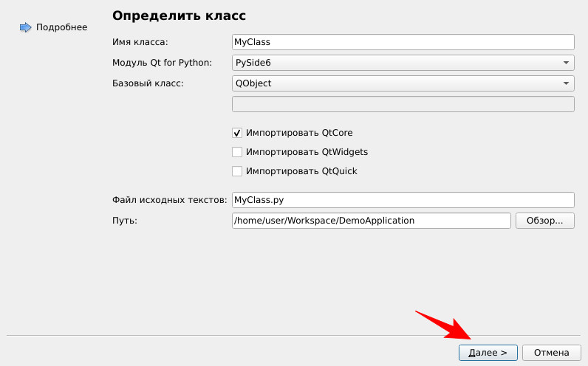Select the Подробнее wizard step
588x366 pixels.
tap(61, 27)
